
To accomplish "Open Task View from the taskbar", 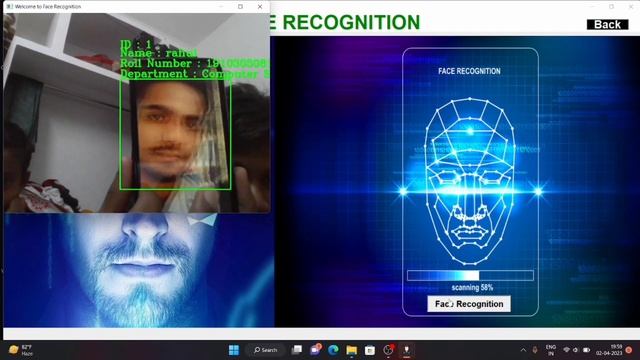I will 297,350.
